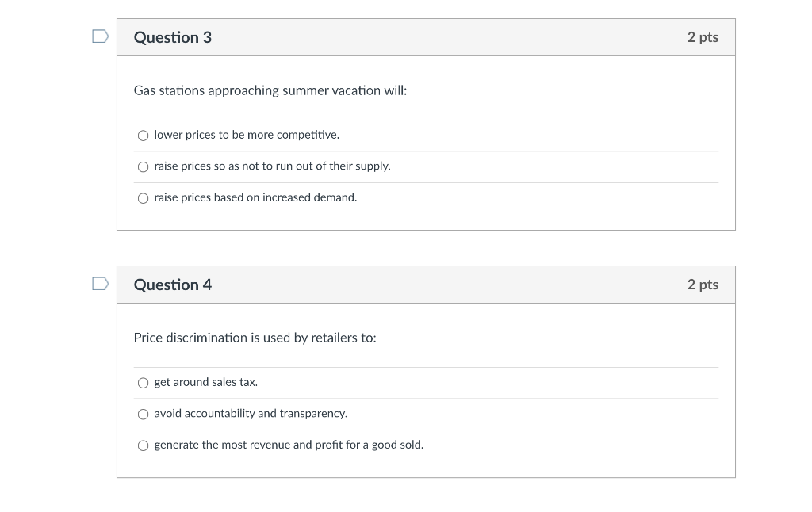The image size is (812, 512).
Task: Click the 'Question 3' header title
Action: (173, 37)
